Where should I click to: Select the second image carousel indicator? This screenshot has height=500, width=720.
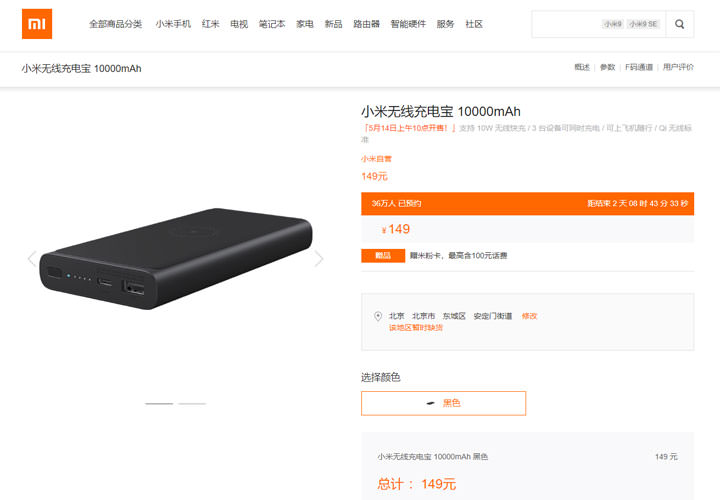click(x=192, y=404)
